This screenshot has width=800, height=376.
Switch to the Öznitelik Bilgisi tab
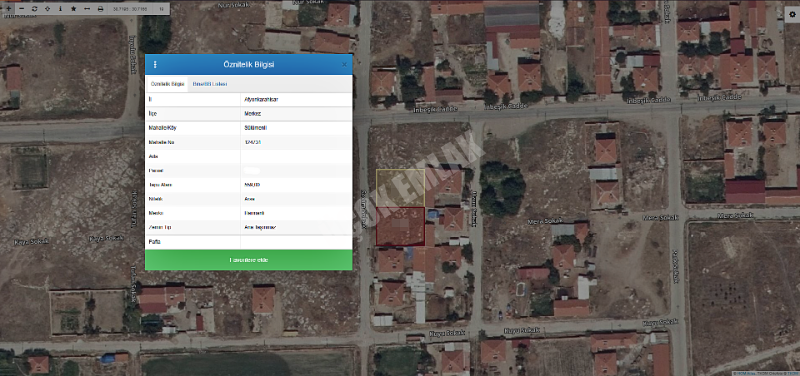(x=167, y=84)
